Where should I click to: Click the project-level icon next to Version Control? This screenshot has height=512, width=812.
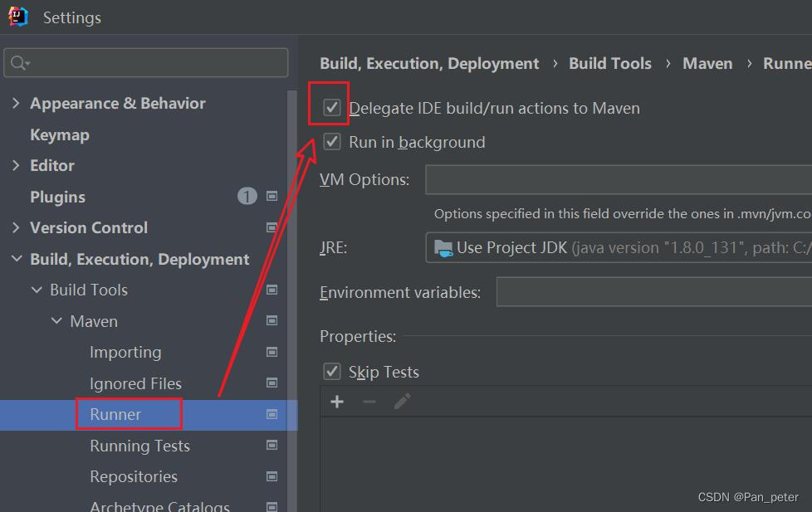[271, 227]
